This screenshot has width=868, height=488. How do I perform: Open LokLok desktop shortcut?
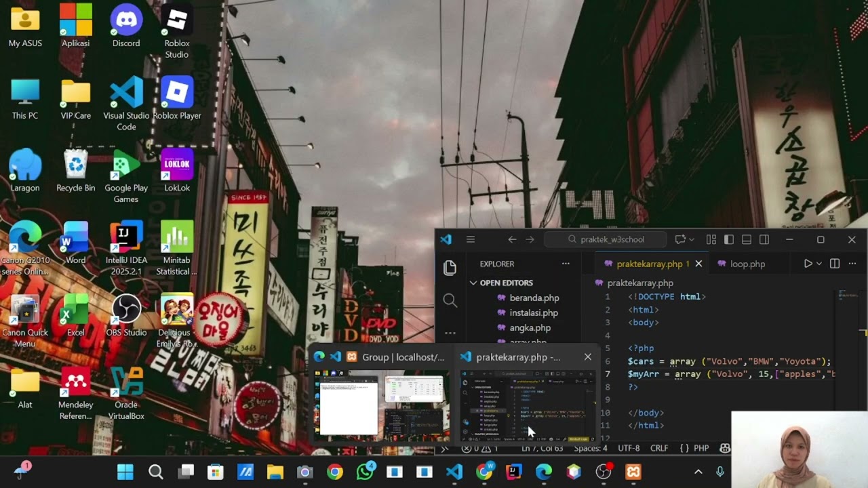[x=177, y=171]
